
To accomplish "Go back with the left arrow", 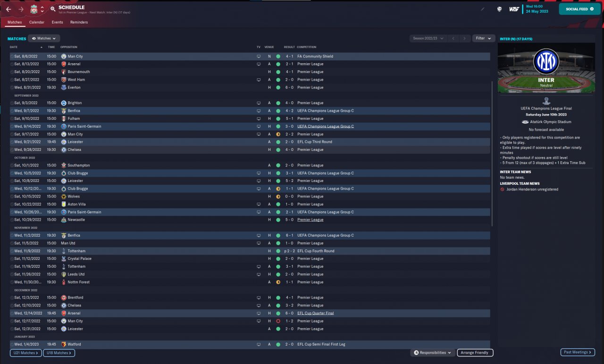I will coord(8,9).
